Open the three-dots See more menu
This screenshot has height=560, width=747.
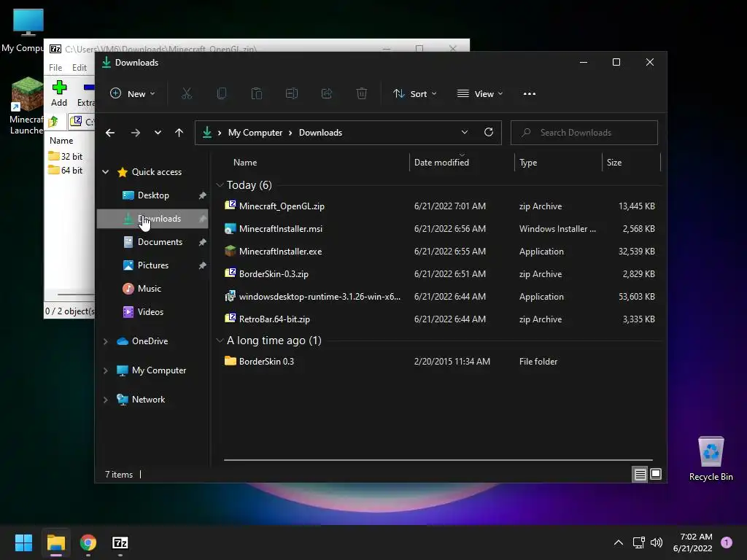point(530,94)
